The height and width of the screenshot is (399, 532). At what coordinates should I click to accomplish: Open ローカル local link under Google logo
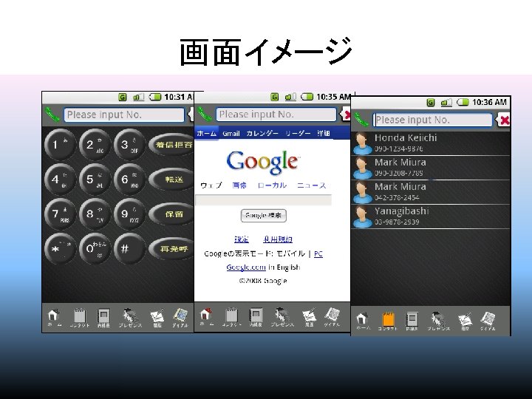272,185
